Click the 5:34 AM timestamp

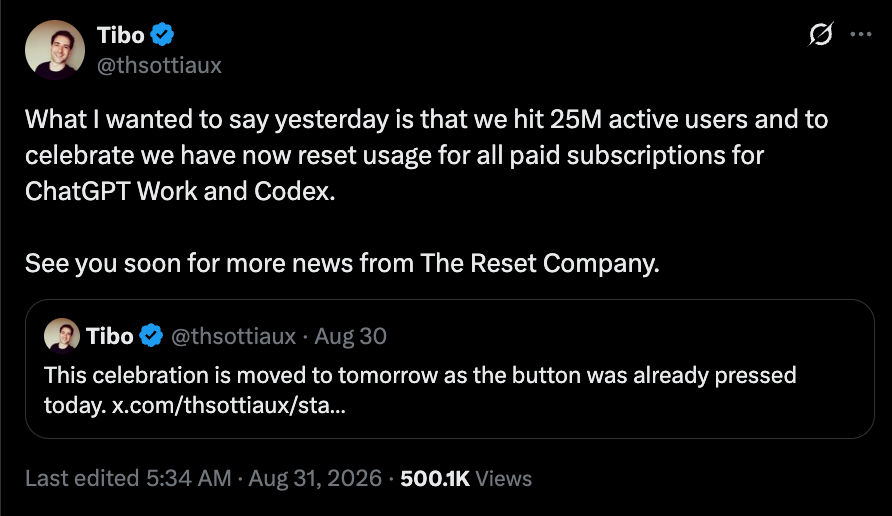click(189, 478)
